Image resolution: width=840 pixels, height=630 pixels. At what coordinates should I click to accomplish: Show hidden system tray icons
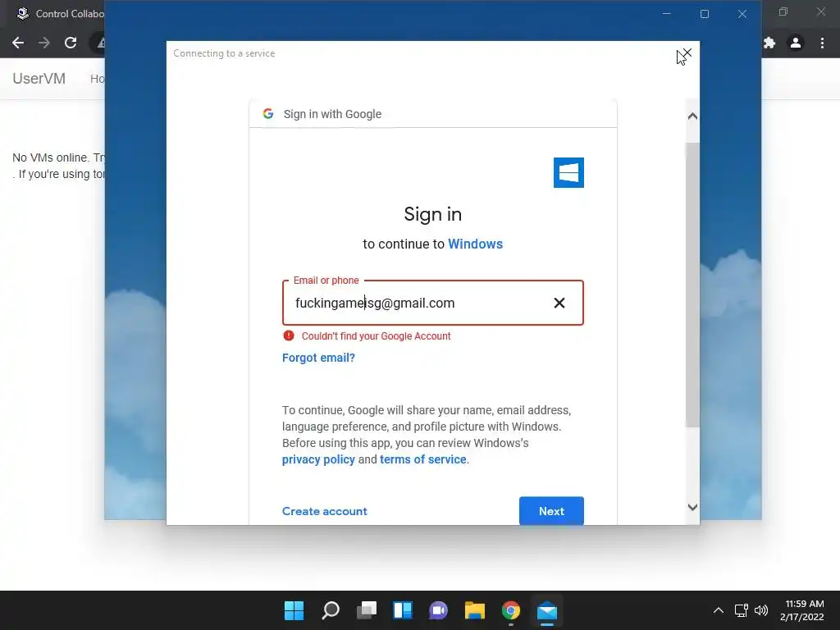point(719,610)
